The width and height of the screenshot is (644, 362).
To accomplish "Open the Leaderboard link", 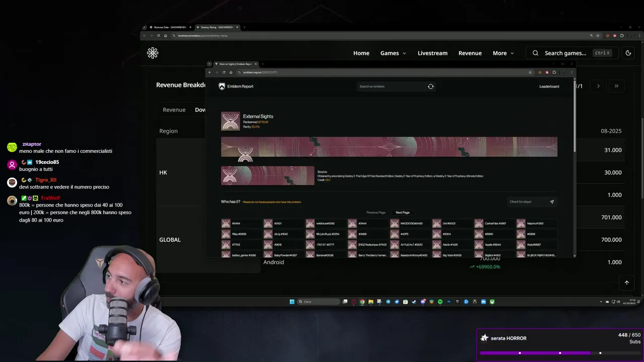I will click(x=549, y=86).
